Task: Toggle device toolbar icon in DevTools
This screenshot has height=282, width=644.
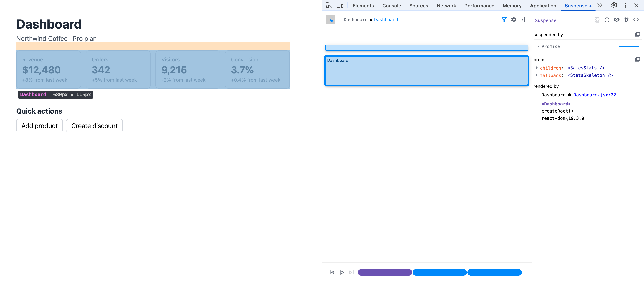Action: pyautogui.click(x=340, y=5)
